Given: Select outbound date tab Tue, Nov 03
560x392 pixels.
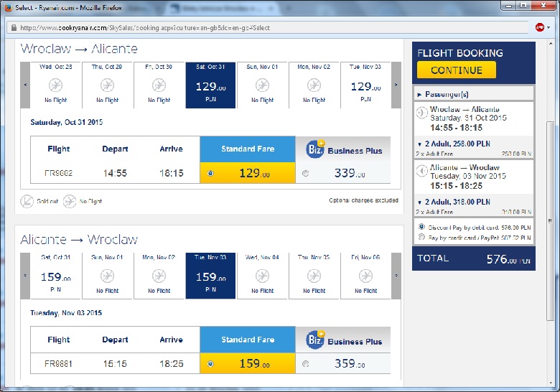Looking at the screenshot, I should coord(365,85).
